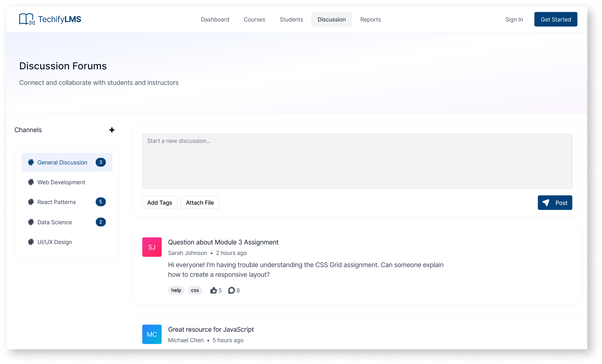The height and width of the screenshot is (364, 602).
Task: Click the MC avatar of Michael Chen
Action: pyautogui.click(x=152, y=334)
